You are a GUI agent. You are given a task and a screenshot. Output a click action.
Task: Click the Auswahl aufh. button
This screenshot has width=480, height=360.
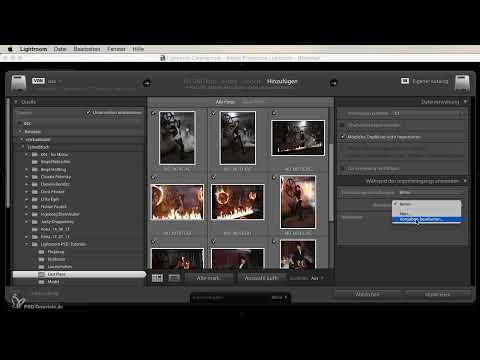(261, 278)
